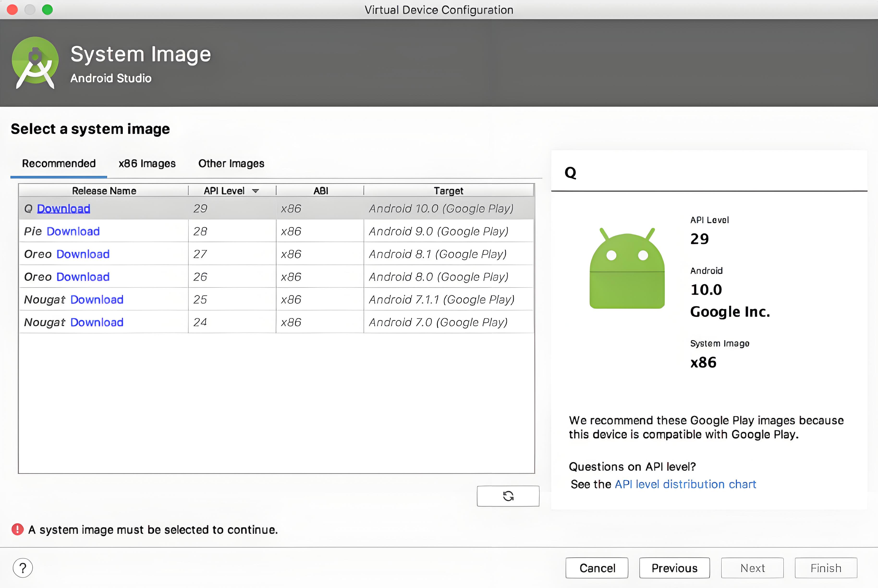Download the Q system image
This screenshot has height=588, width=878.
pyautogui.click(x=63, y=208)
